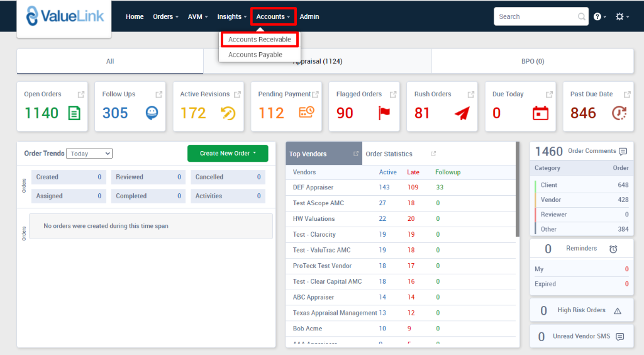
Task: Click the Past Due Date clock icon
Action: click(x=619, y=113)
